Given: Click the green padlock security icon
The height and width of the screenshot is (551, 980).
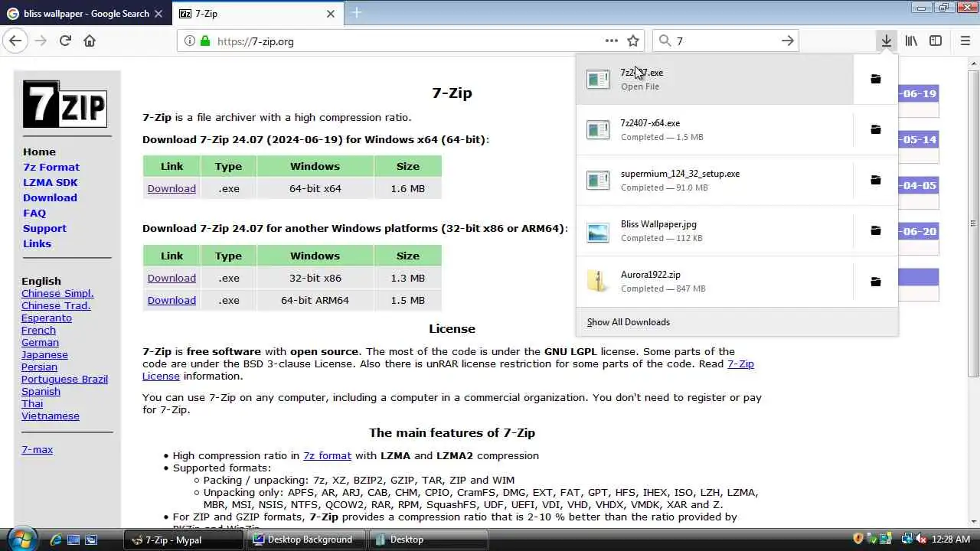Looking at the screenshot, I should 205,41.
